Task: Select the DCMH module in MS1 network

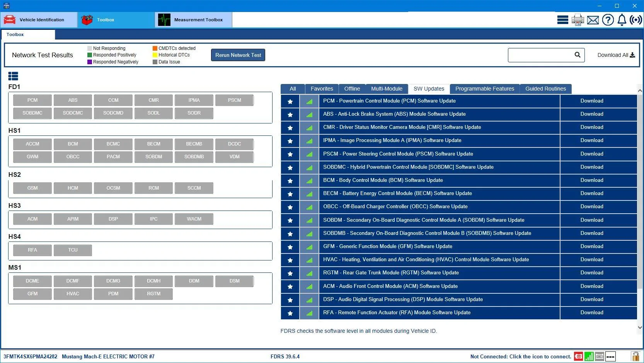Action: click(153, 281)
